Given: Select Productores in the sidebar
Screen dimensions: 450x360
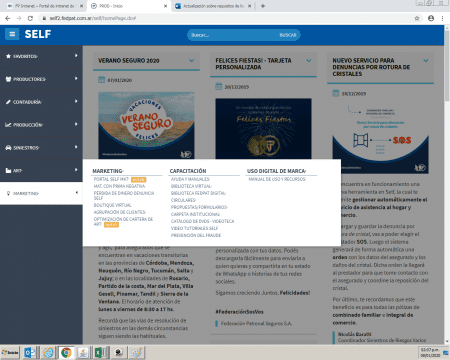Looking at the screenshot, I should 41,79.
